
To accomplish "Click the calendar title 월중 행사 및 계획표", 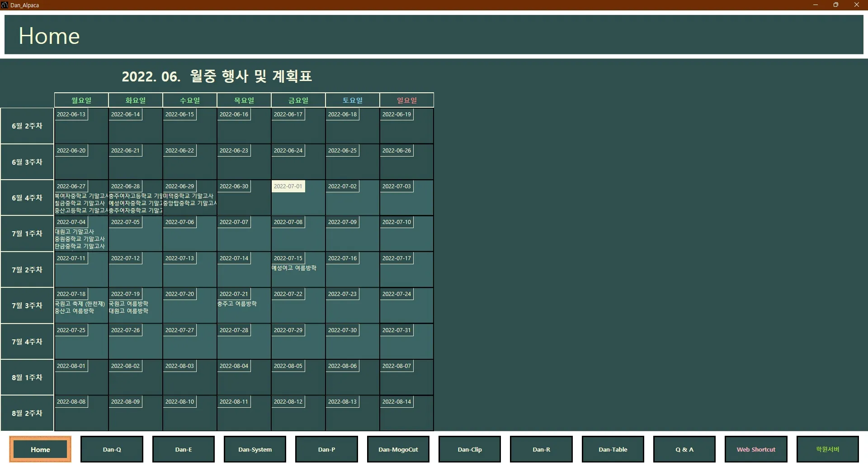I will tap(251, 76).
